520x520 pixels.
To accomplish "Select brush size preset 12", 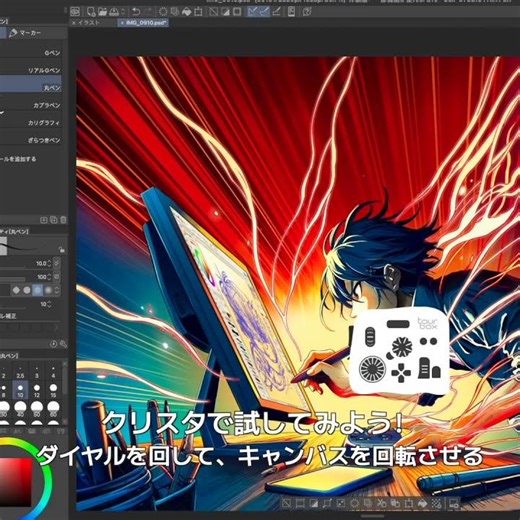I will point(37,390).
